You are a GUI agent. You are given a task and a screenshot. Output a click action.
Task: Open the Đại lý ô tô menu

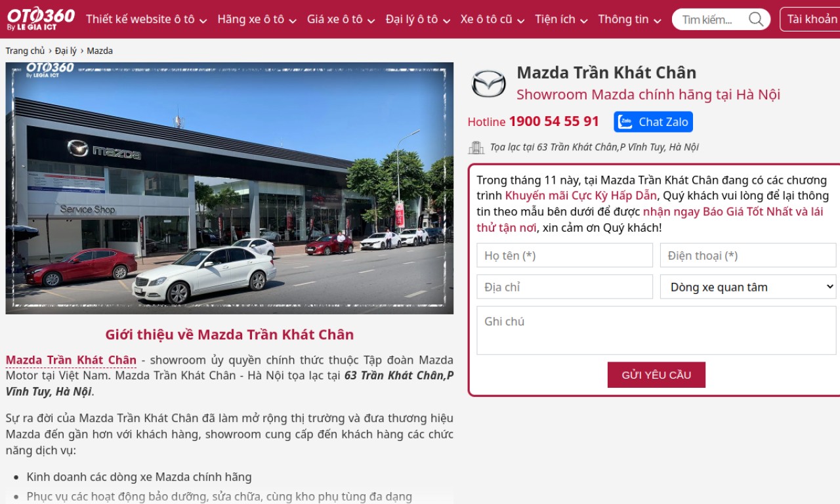pyautogui.click(x=418, y=19)
